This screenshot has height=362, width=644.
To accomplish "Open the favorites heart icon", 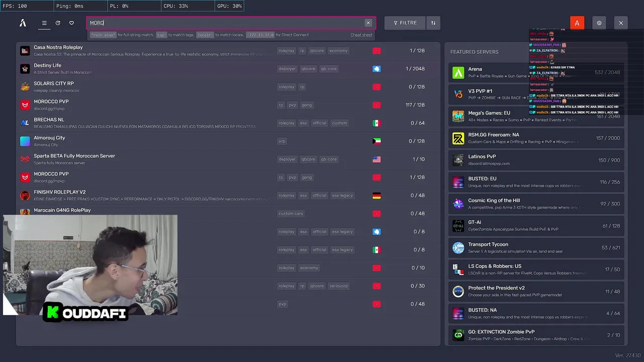I will (71, 23).
